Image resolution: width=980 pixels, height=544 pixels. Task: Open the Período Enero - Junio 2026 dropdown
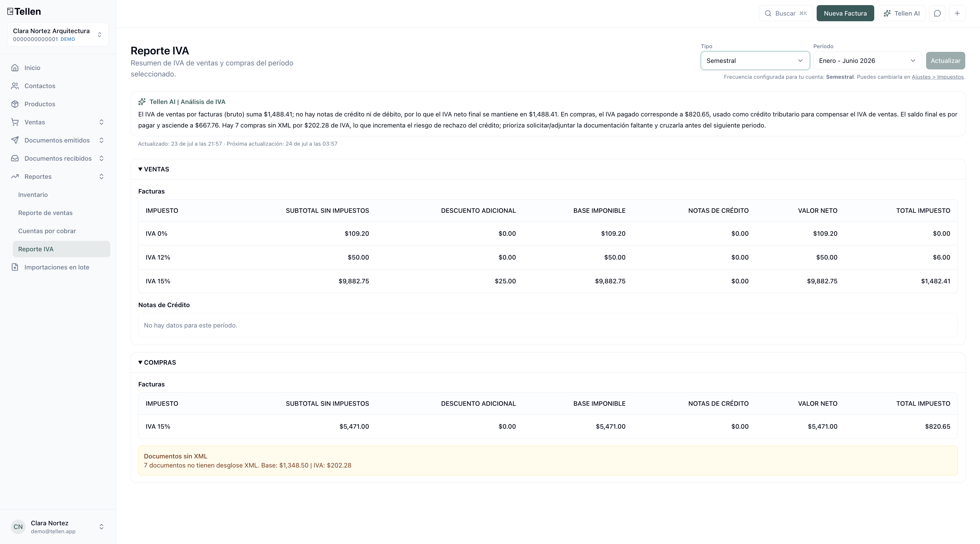coord(867,61)
